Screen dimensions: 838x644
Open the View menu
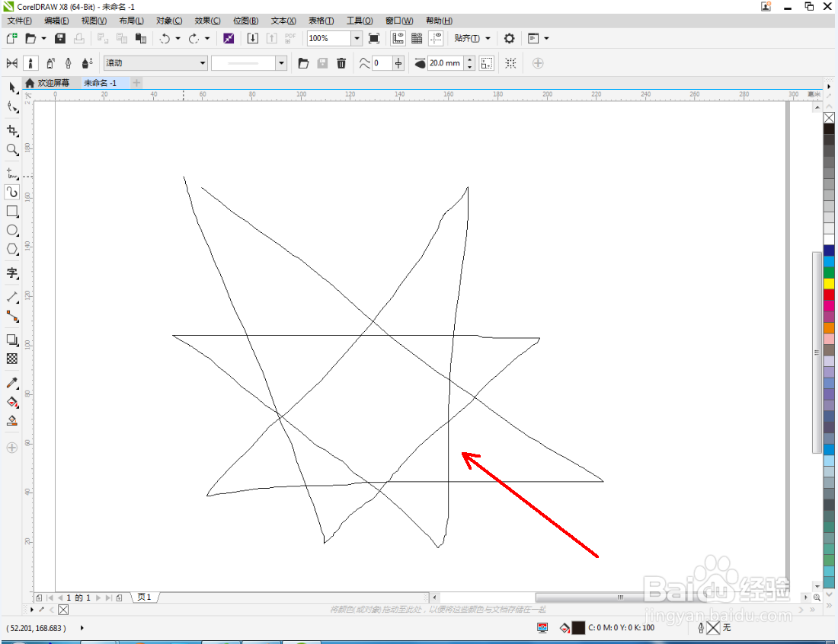tap(94, 21)
